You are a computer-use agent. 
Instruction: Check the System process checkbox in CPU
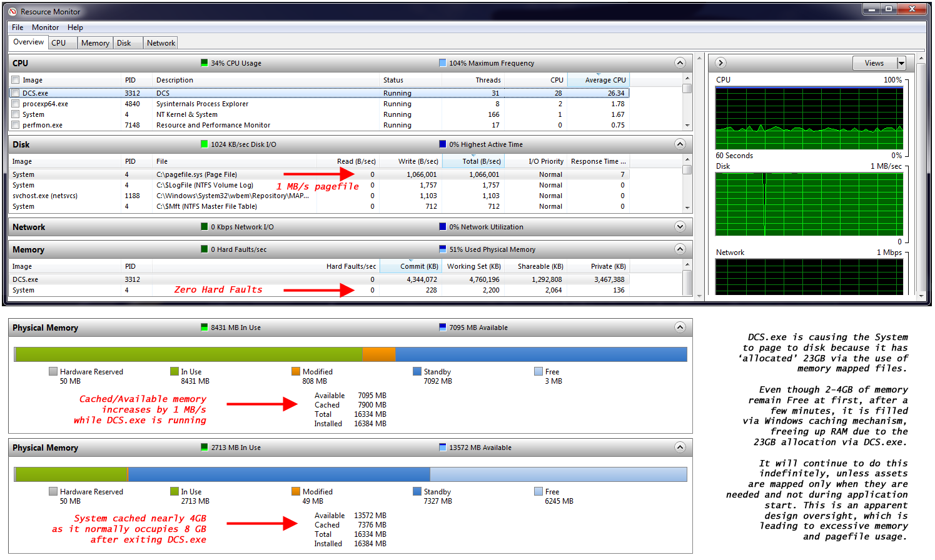pyautogui.click(x=16, y=114)
